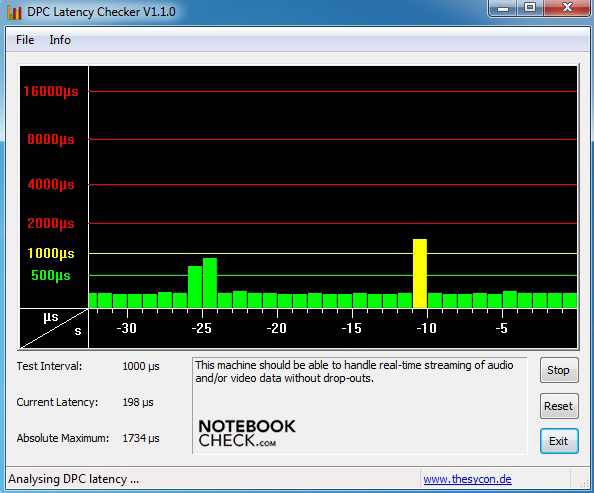Click the 1000µs yellow threshold label
The width and height of the screenshot is (594, 493).
point(51,253)
